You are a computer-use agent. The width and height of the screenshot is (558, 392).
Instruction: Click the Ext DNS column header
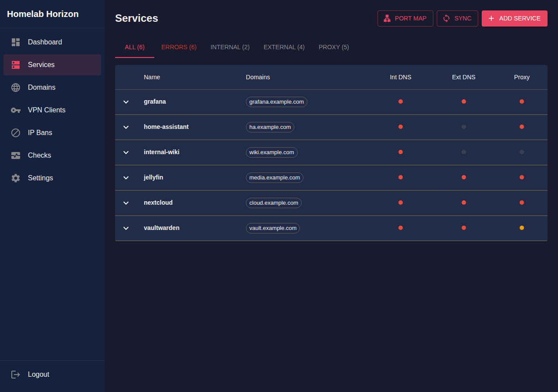point(464,77)
